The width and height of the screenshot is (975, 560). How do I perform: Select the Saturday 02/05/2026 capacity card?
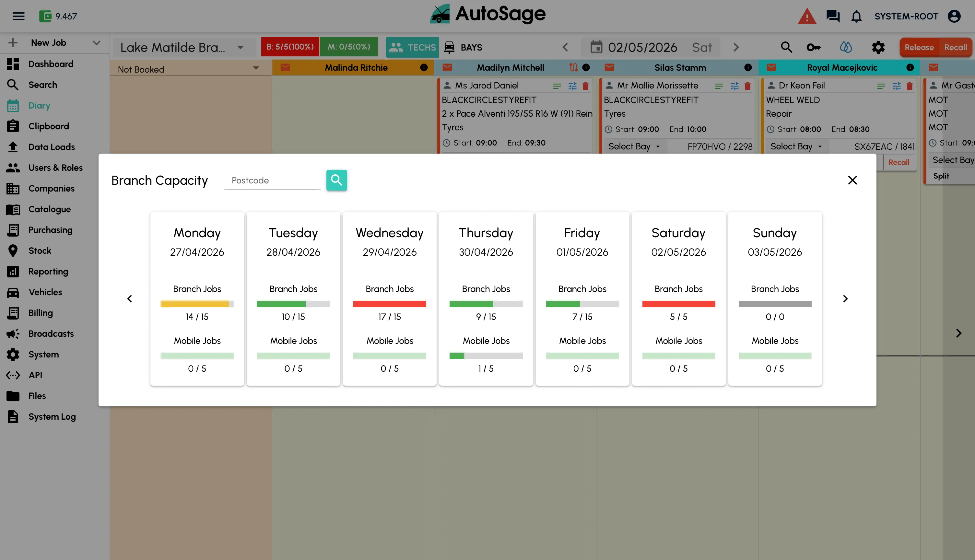[x=678, y=298]
